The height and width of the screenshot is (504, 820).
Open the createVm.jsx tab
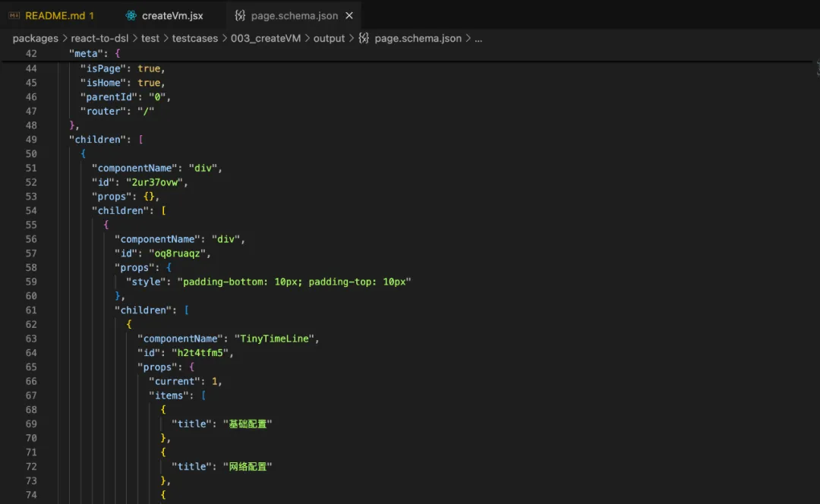tap(172, 16)
